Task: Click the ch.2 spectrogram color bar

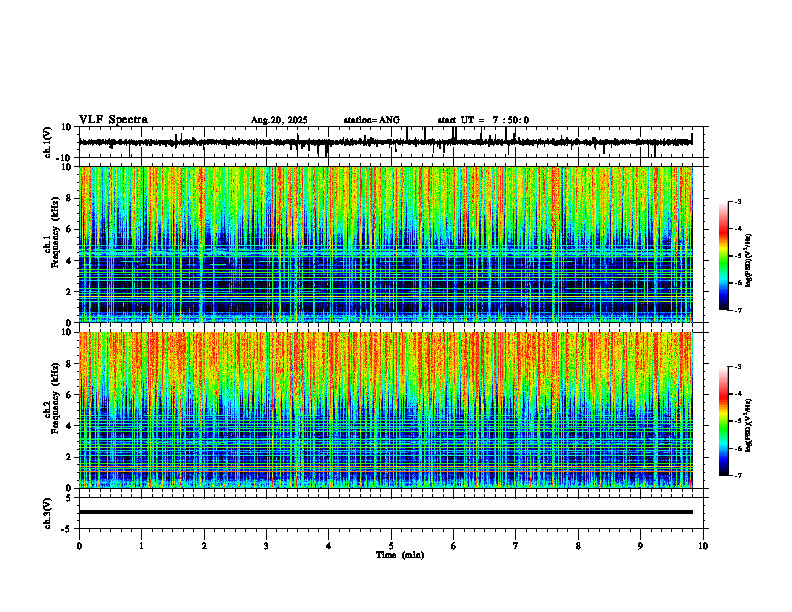Action: pos(723,421)
